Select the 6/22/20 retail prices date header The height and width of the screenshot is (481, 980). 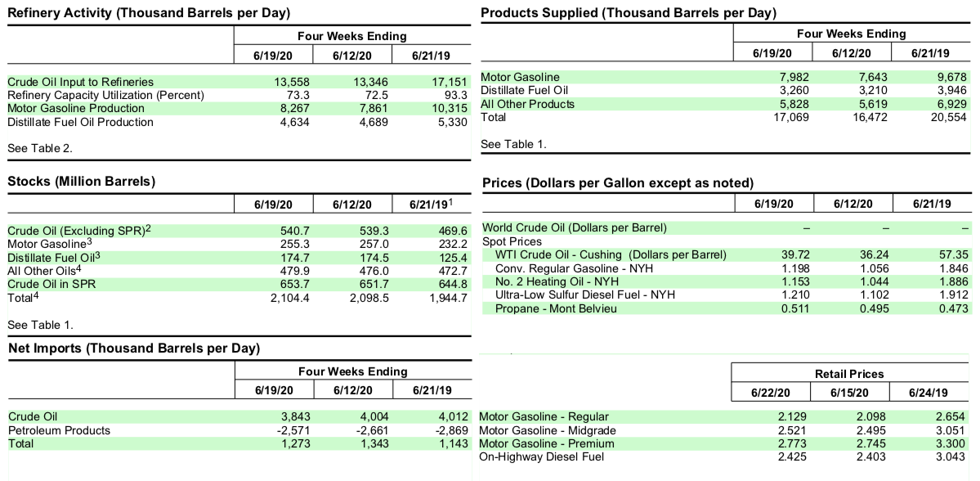pos(770,393)
